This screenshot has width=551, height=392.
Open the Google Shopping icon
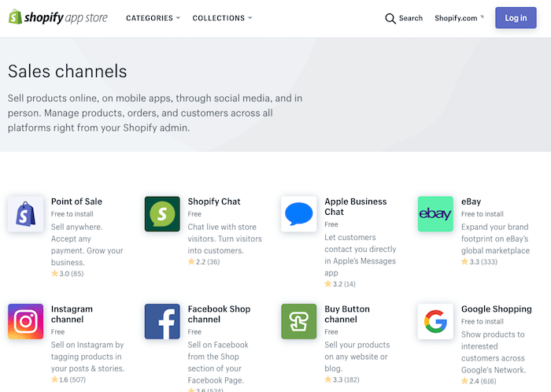[435, 321]
